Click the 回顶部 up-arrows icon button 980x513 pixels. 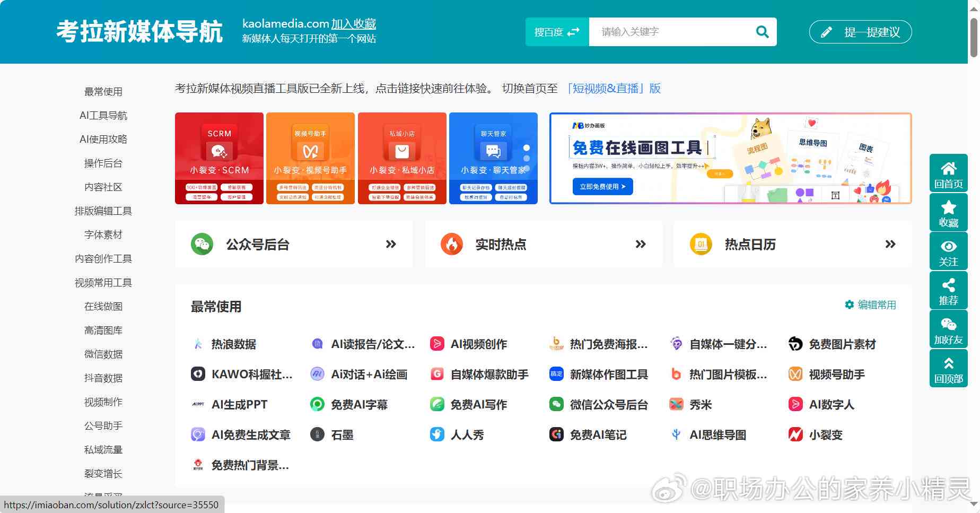[x=949, y=368]
